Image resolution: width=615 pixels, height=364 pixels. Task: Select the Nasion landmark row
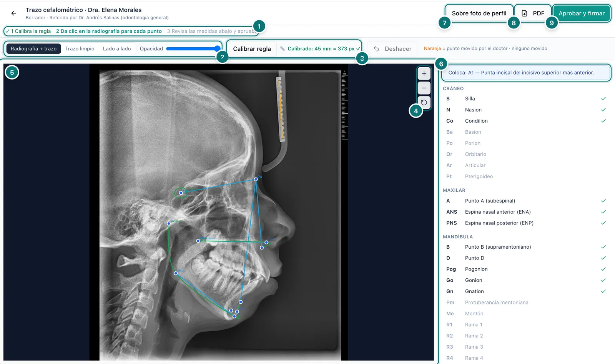526,110
